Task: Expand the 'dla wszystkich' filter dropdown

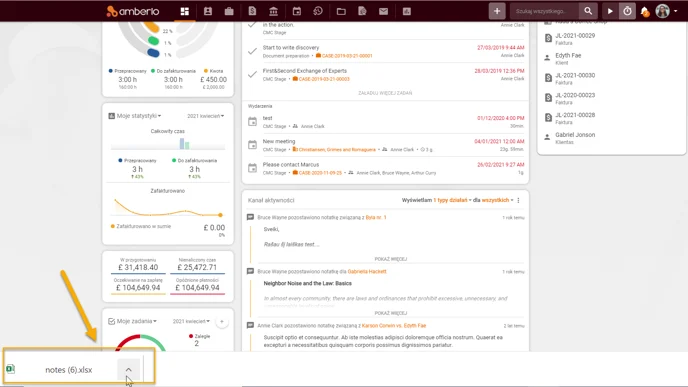Action: click(x=498, y=200)
